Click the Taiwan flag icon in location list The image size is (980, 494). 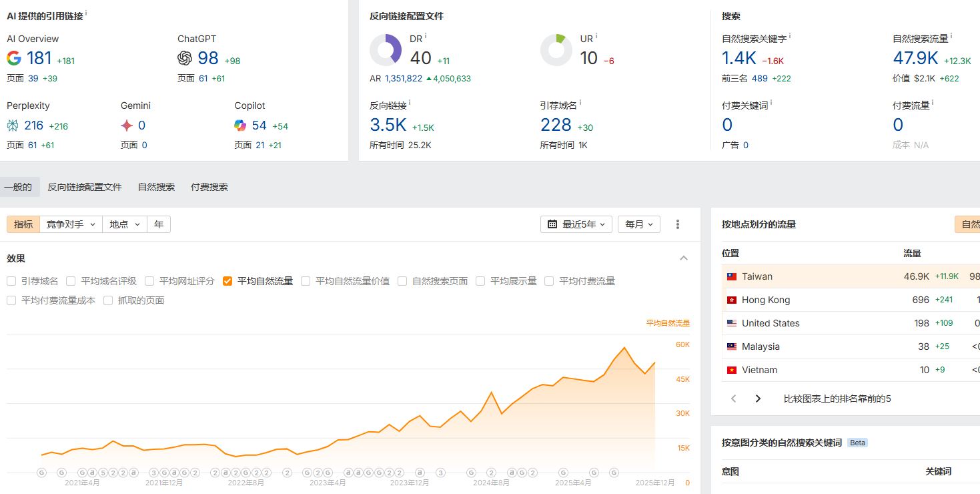tap(730, 276)
